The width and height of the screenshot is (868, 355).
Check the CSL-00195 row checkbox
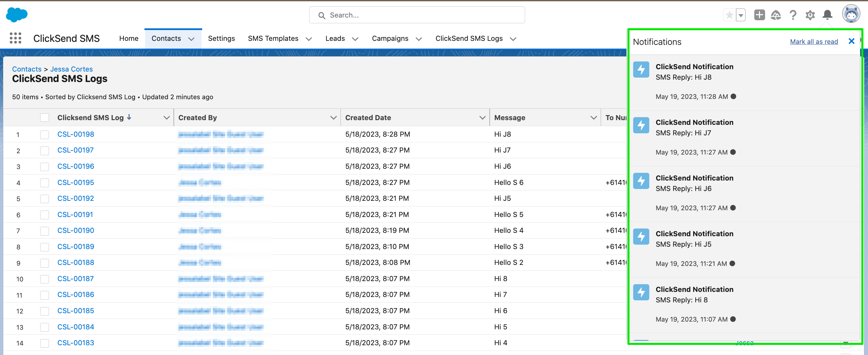tap(45, 183)
